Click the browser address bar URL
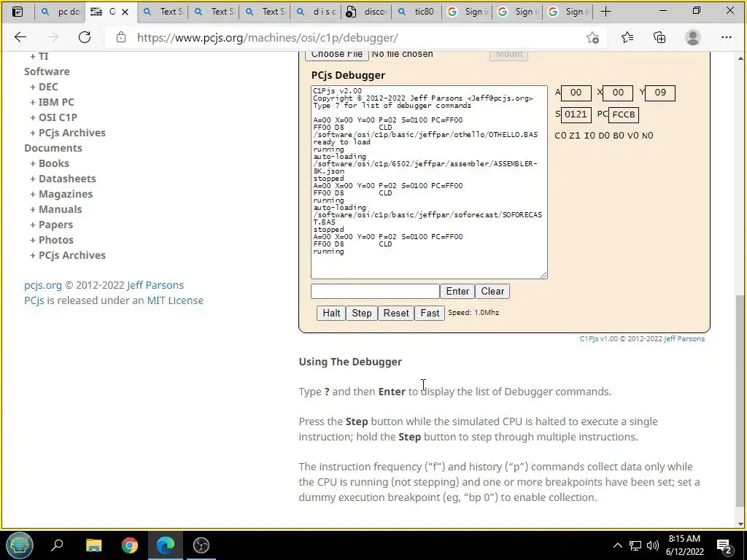 267,38
